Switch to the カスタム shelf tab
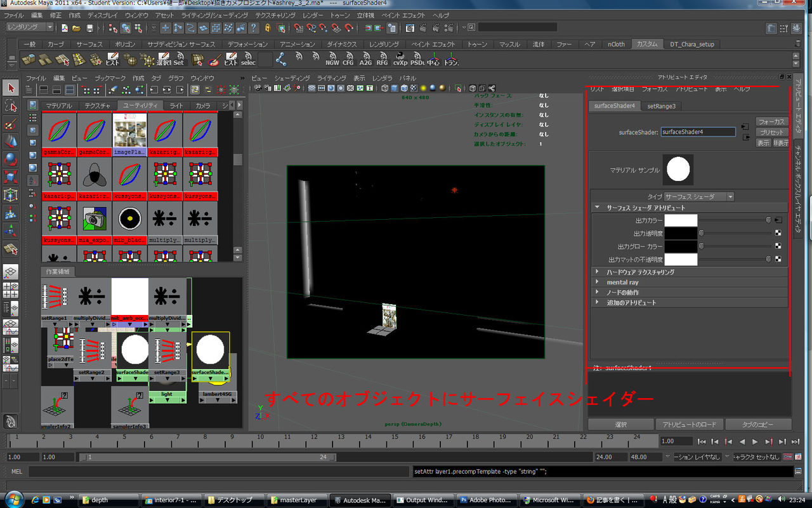 pos(648,44)
